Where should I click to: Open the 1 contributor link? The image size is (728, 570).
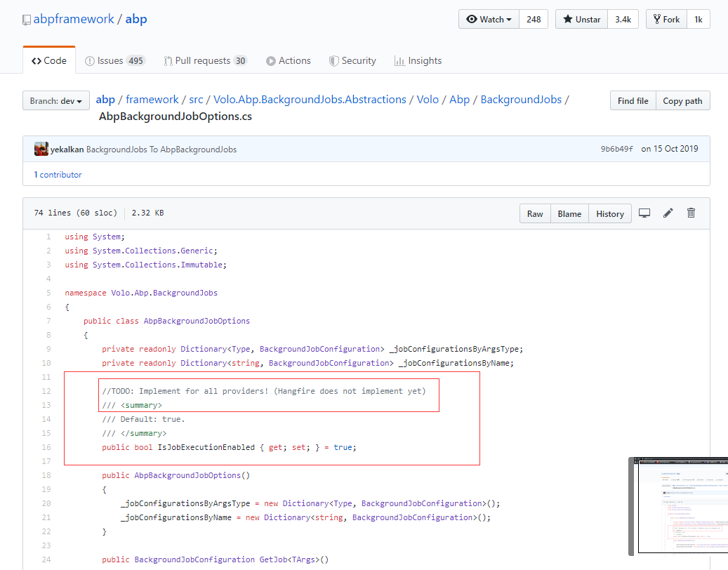coord(58,174)
